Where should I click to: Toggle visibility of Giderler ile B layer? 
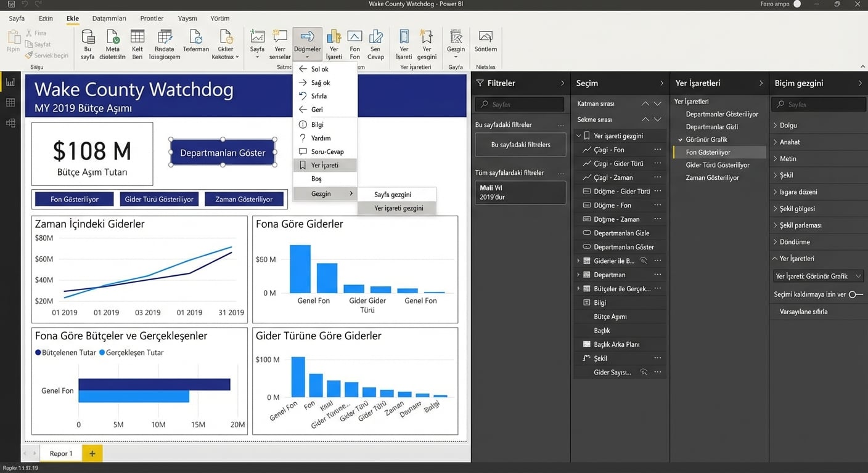[x=644, y=261]
